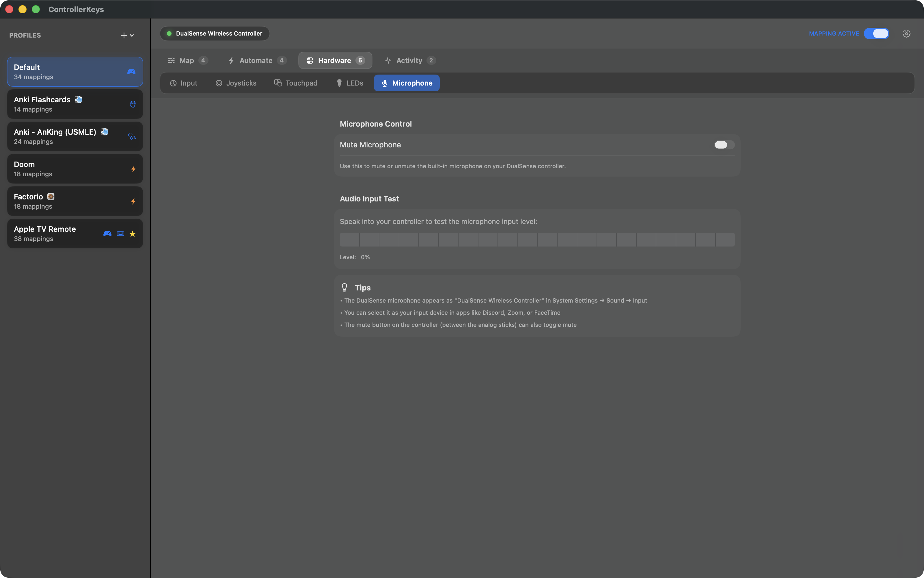Viewport: 924px width, 578px height.
Task: Click the green full-screen window button
Action: pyautogui.click(x=36, y=9)
